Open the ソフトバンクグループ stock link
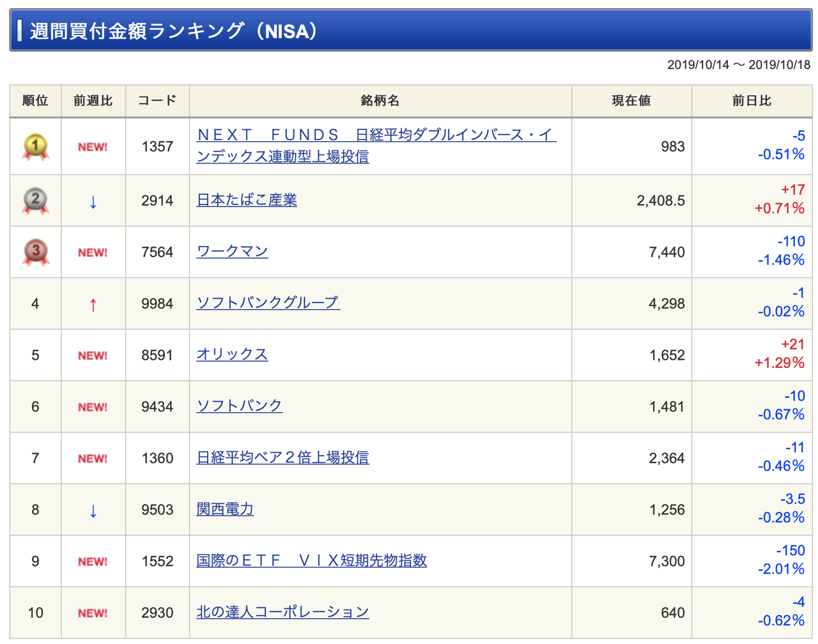Image resolution: width=818 pixels, height=644 pixels. click(268, 302)
